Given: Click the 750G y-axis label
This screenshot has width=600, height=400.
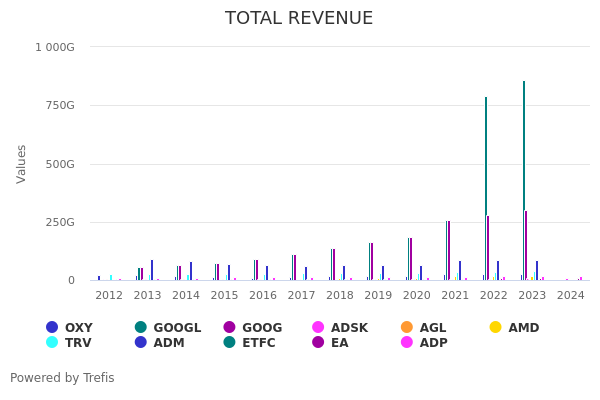Looking at the screenshot, I should (55, 105).
